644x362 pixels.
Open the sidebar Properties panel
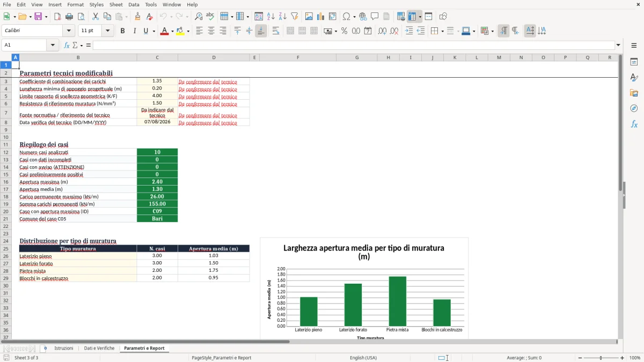tap(634, 62)
